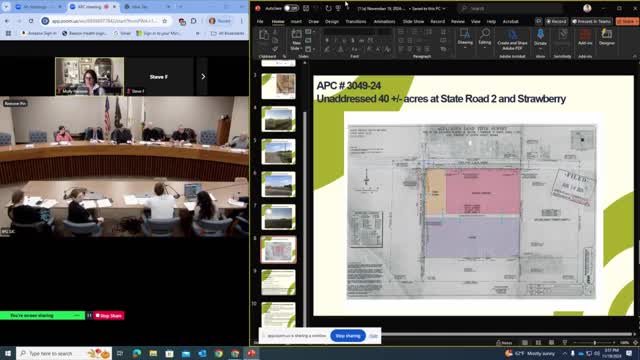Open the Drawing tools group
The width and height of the screenshot is (640, 360).
pos(465,38)
